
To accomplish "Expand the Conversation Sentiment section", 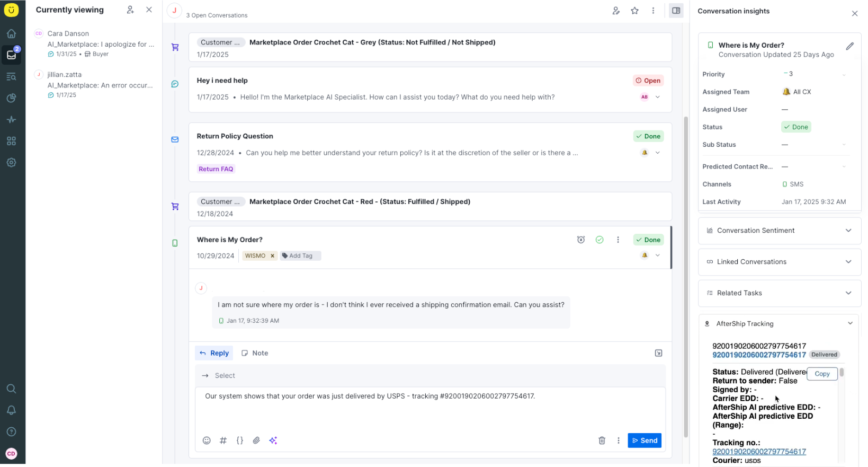I will (780, 231).
